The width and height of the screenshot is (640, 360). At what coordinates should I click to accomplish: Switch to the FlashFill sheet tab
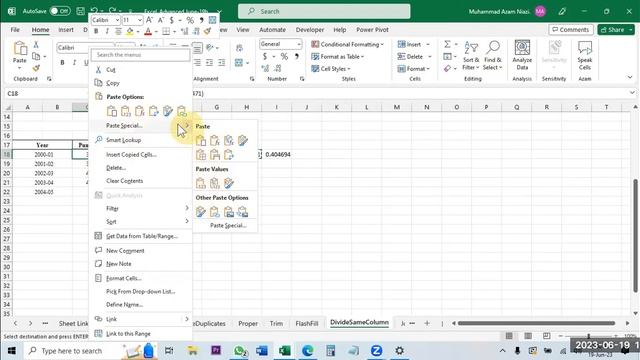[307, 323]
